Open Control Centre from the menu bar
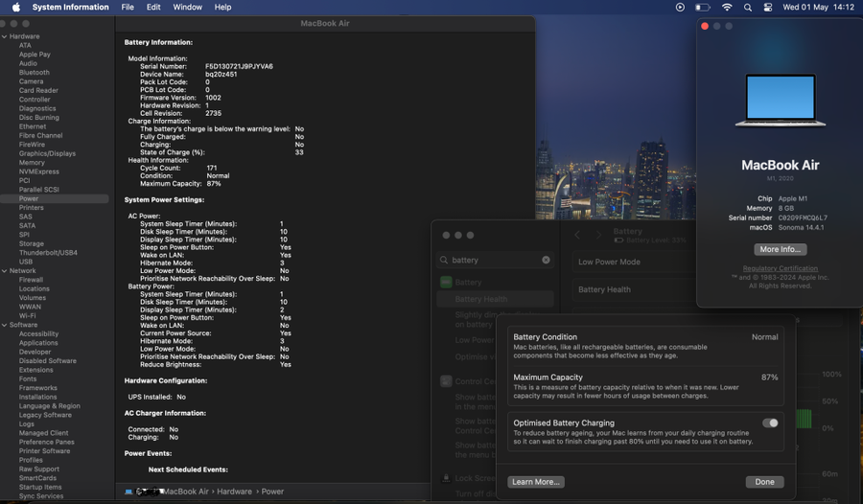This screenshot has height=504, width=863. coord(768,7)
